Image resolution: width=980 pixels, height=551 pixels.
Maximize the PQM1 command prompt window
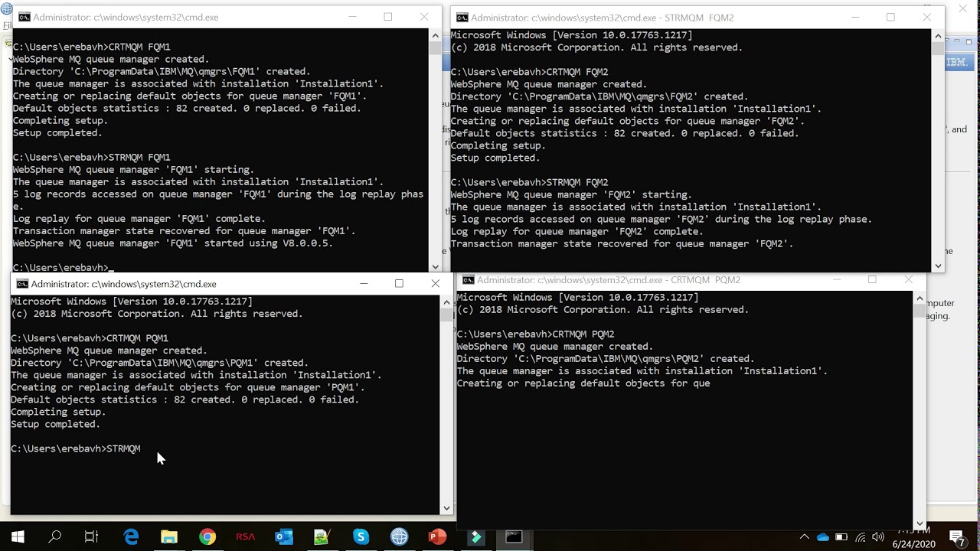(x=399, y=283)
